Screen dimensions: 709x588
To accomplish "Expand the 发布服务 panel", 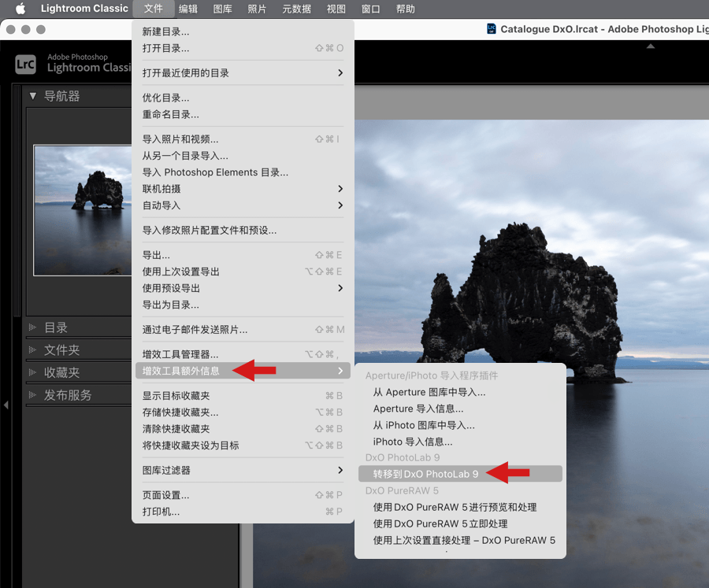I will pos(32,395).
